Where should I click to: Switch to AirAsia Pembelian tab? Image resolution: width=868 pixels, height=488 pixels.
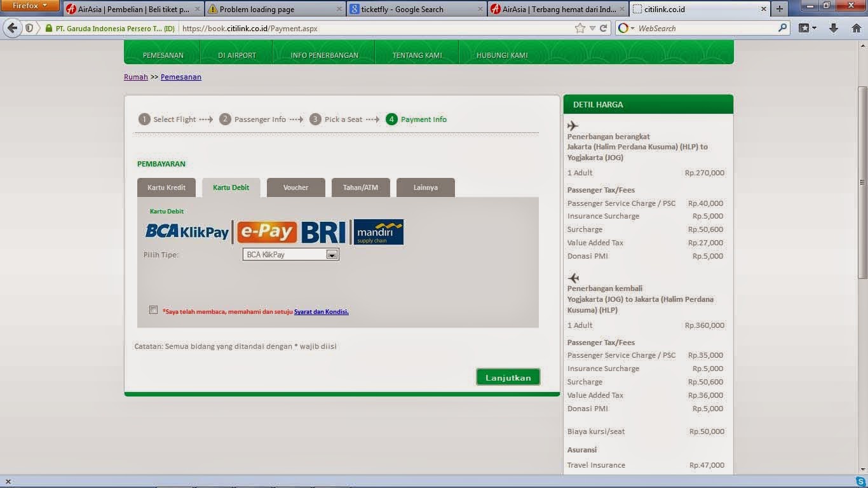tap(133, 10)
